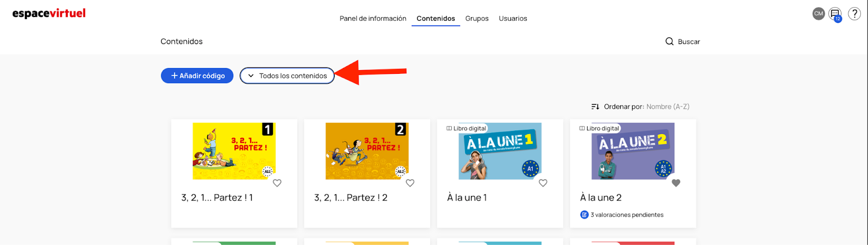
Task: Toggle favorite heart on 3, 2, 1... Partez ! 2
Action: tap(410, 183)
